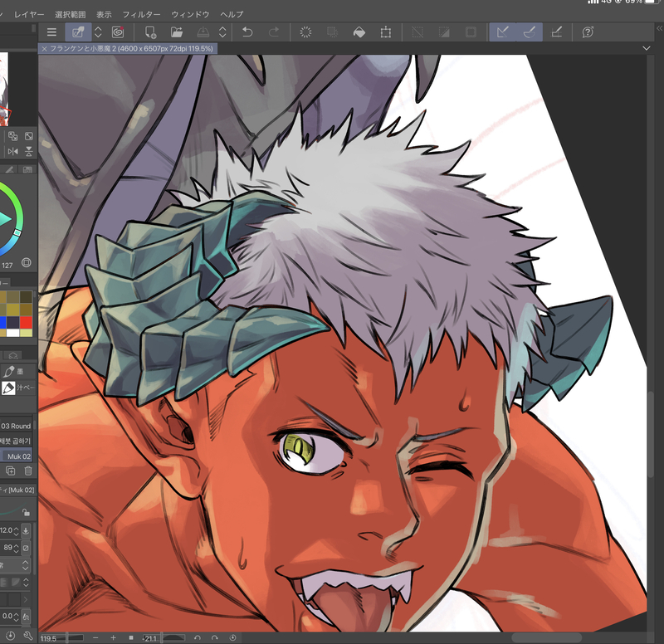Toggle snap to ruler

pos(503,32)
